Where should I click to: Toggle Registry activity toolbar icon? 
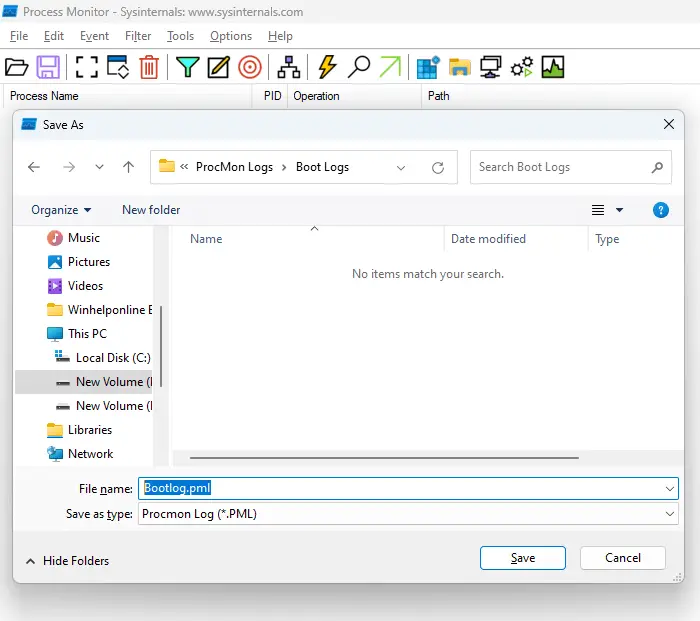(x=428, y=67)
